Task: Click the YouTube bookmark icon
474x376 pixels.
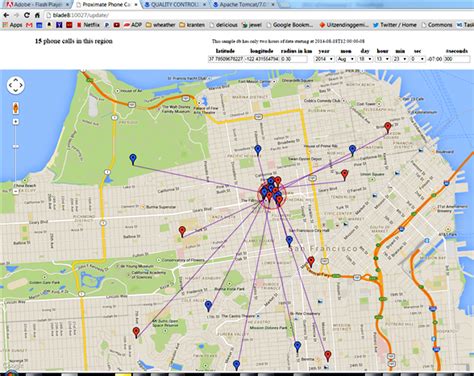Action: pyautogui.click(x=117, y=25)
